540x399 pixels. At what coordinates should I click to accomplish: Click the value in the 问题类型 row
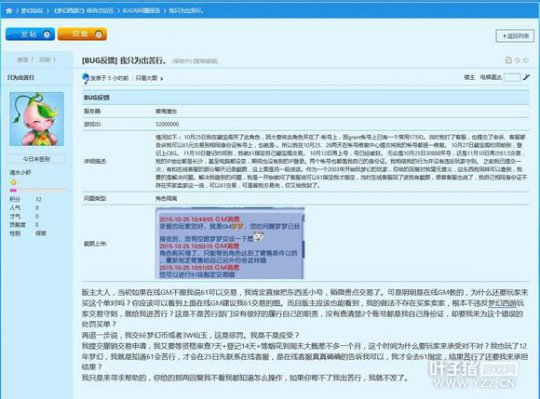[x=166, y=199]
